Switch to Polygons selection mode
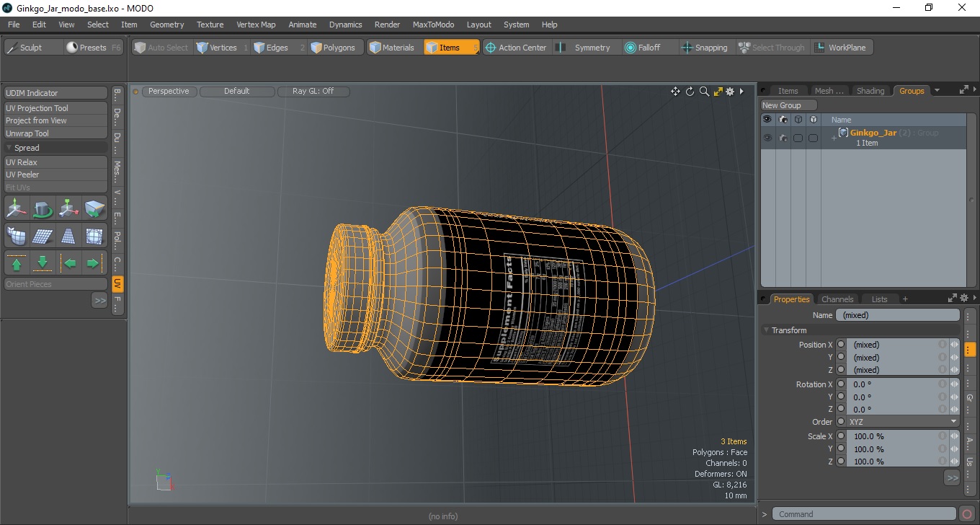This screenshot has height=525, width=980. (x=336, y=48)
